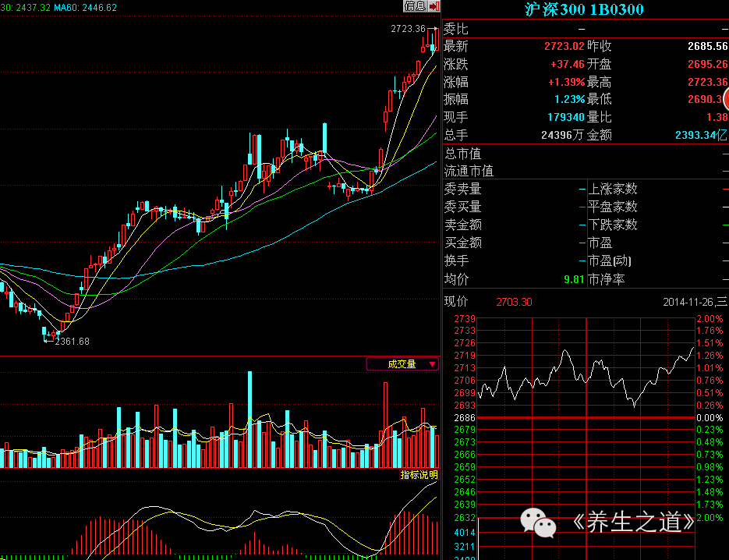The height and width of the screenshot is (560, 729).
Task: Click the 委买量 label
Action: tap(462, 207)
